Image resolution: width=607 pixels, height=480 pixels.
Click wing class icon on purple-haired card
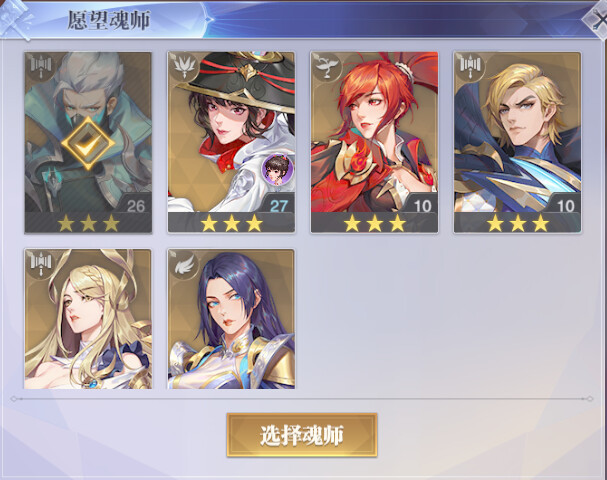184,263
